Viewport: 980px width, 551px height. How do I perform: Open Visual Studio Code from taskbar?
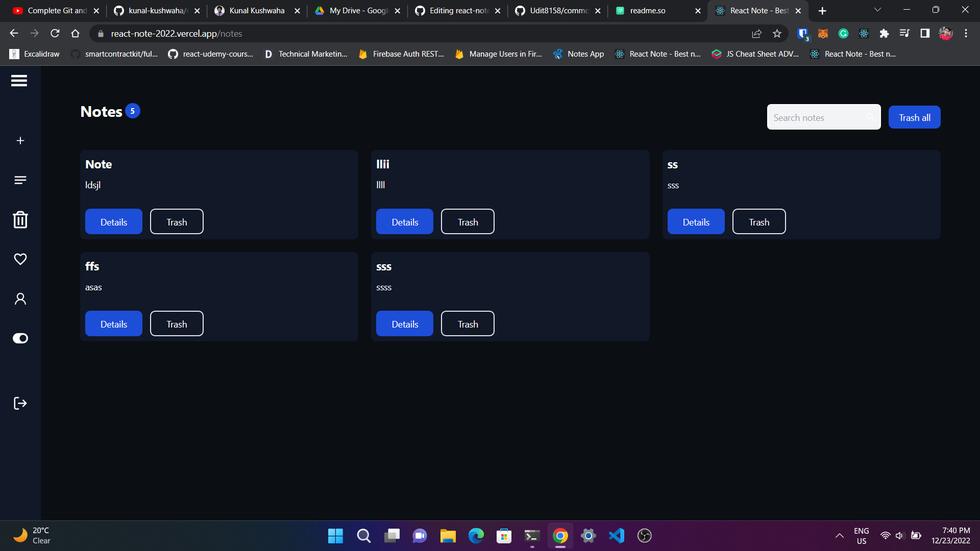(x=616, y=536)
